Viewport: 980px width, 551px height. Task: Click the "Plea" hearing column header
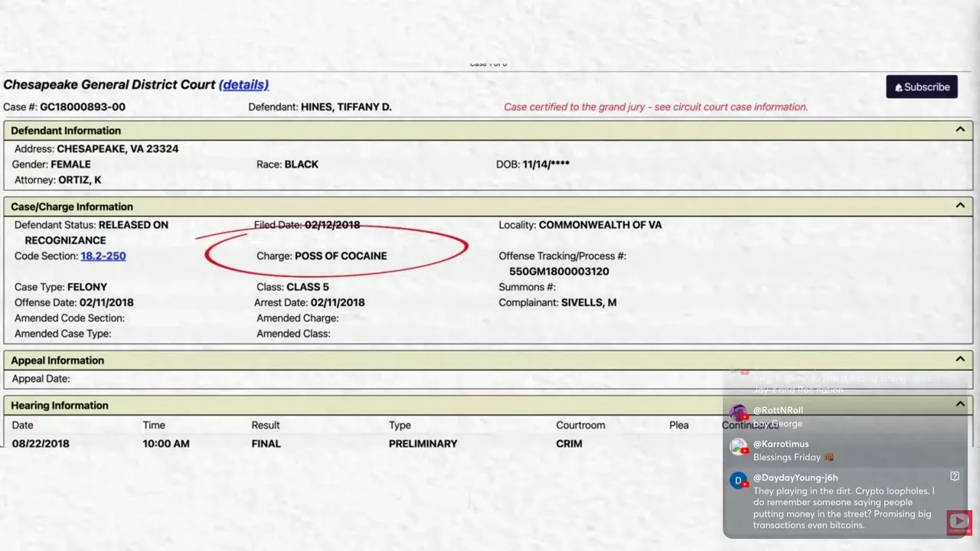coord(679,425)
